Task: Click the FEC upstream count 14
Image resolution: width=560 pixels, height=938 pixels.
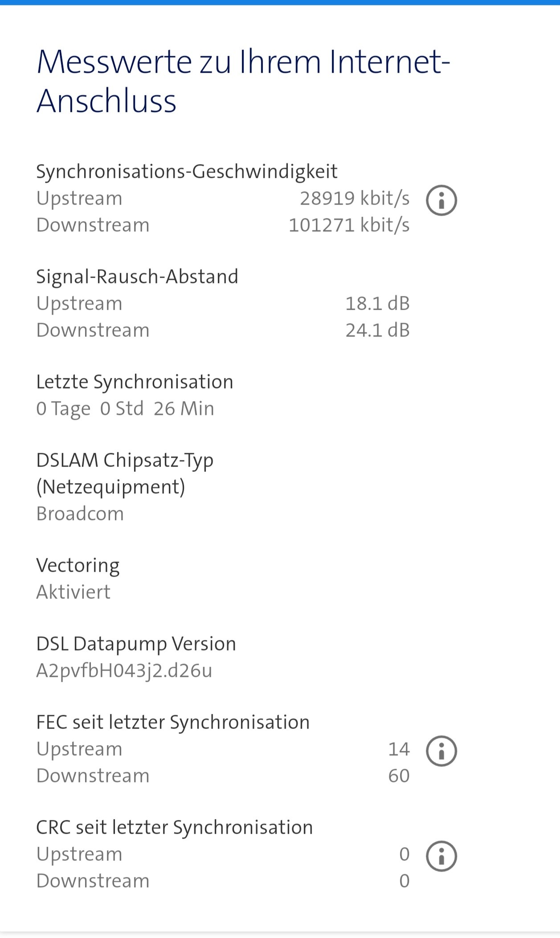Action: [398, 749]
